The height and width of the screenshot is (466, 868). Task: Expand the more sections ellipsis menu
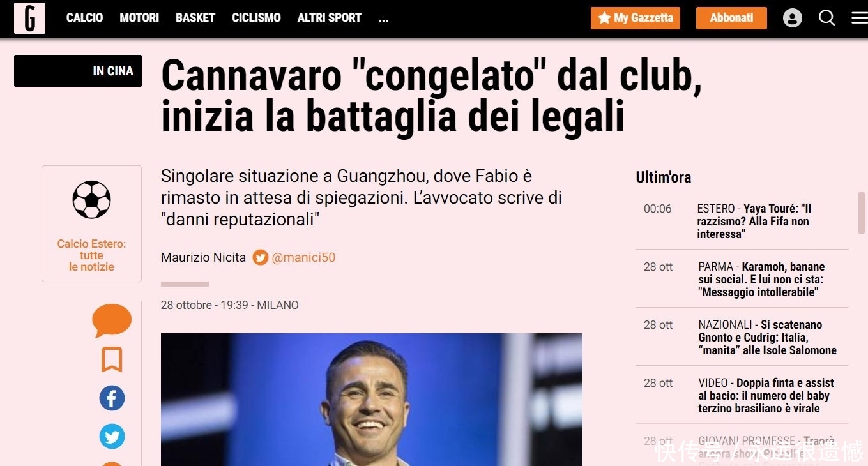[x=383, y=18]
